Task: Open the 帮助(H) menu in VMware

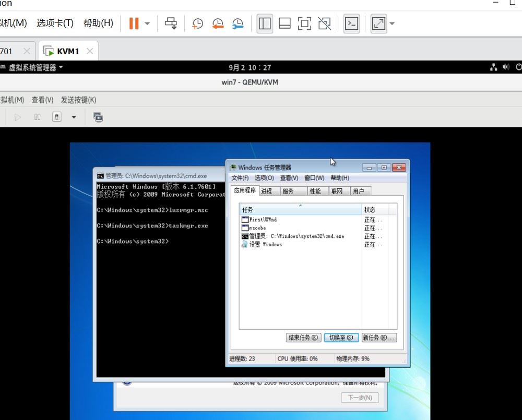Action: tap(98, 23)
